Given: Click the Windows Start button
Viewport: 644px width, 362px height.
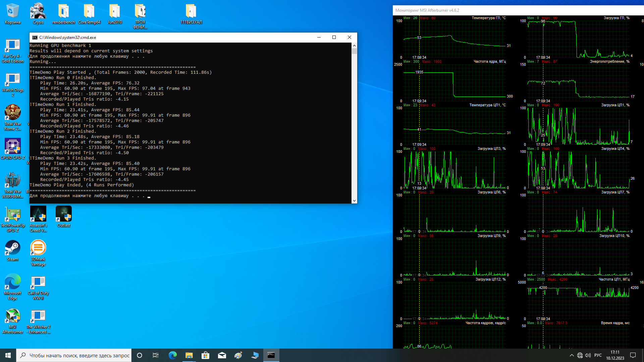Looking at the screenshot, I should click(8, 355).
